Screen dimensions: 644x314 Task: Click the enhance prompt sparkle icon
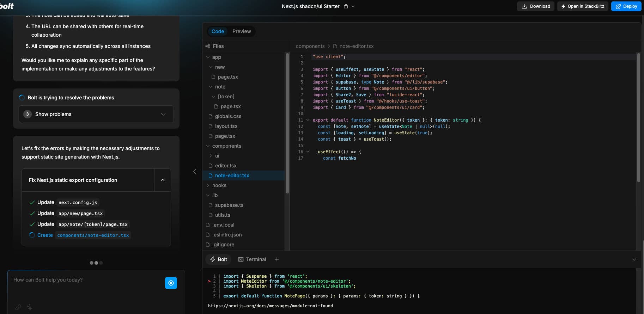[x=30, y=307]
